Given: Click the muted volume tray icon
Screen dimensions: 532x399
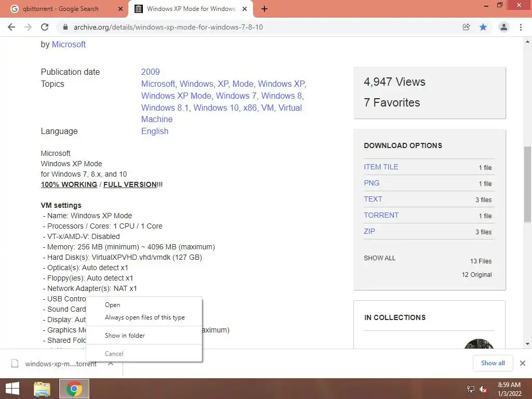Looking at the screenshot, I should pyautogui.click(x=483, y=389).
